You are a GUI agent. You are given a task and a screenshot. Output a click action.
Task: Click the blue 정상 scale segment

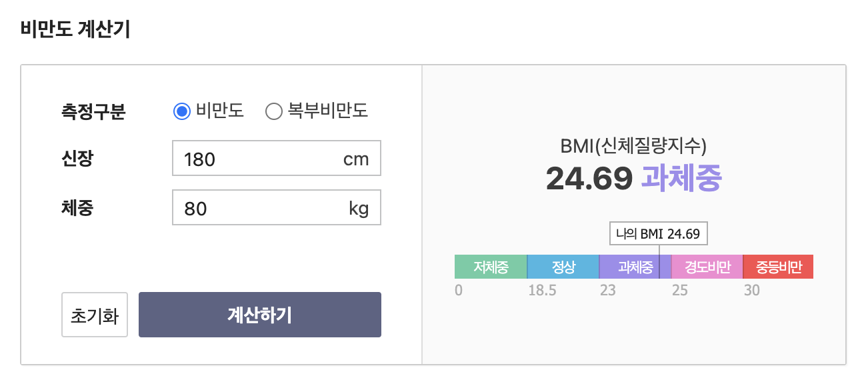coord(562,266)
